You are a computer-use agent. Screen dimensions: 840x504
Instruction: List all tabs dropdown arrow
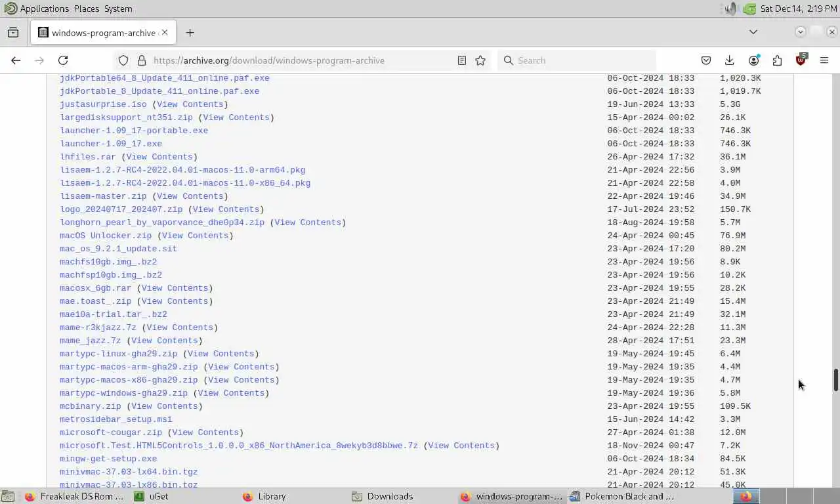753,32
